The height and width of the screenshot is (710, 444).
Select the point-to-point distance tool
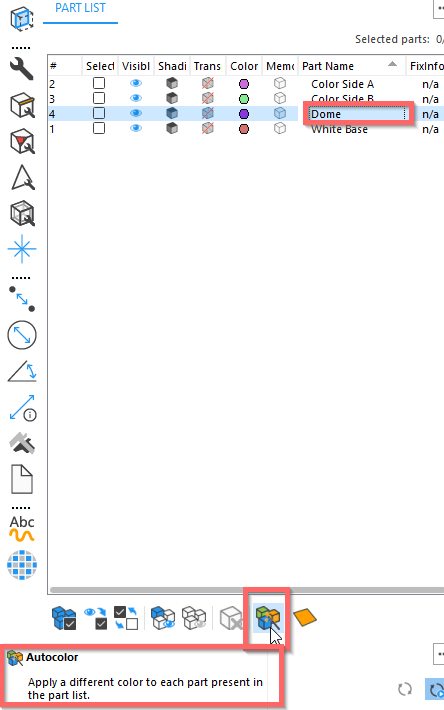[x=22, y=299]
